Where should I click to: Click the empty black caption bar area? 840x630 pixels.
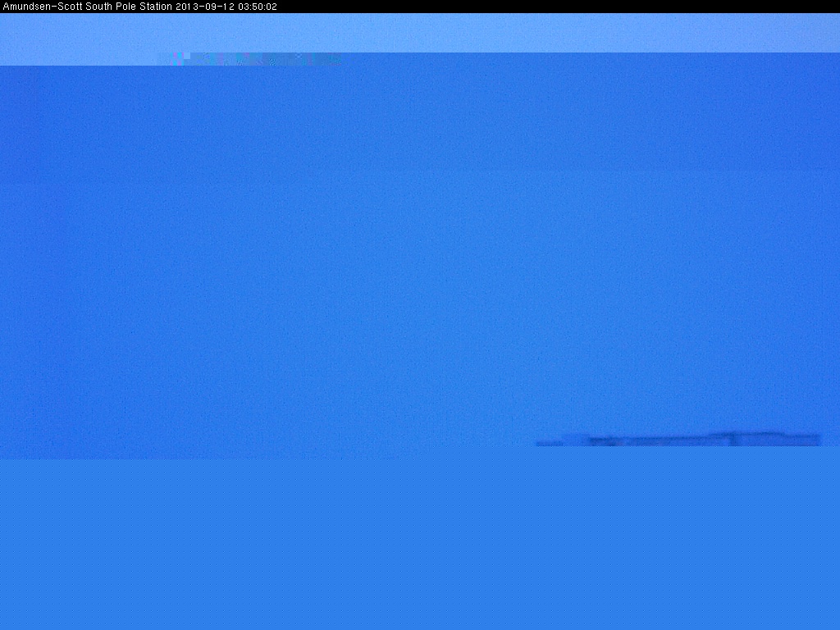(x=558, y=7)
